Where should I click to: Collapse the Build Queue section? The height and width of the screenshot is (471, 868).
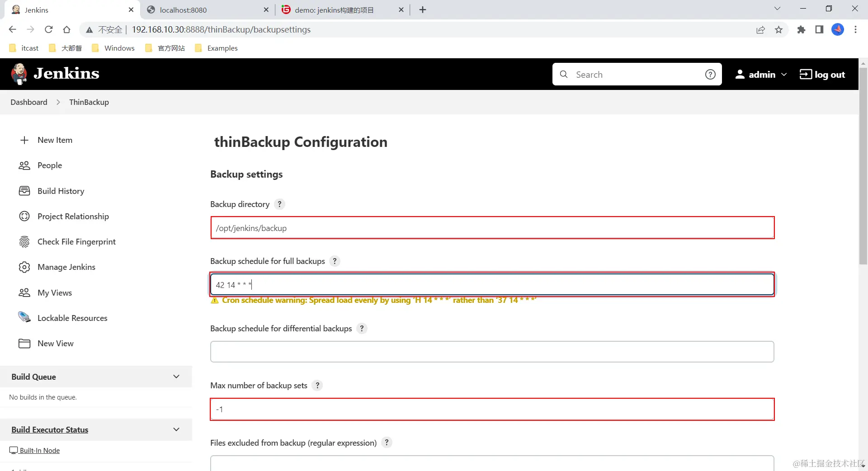176,377
